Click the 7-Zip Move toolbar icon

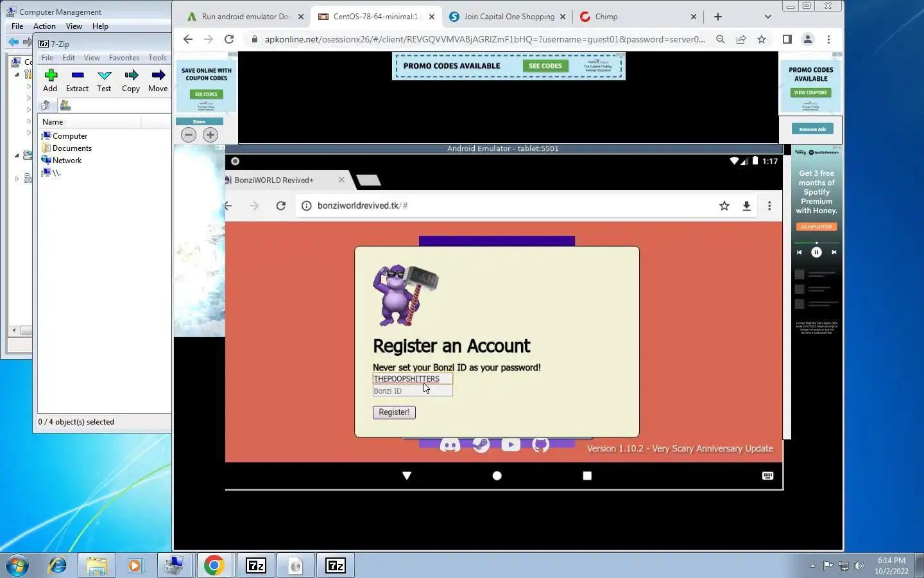[x=158, y=76]
